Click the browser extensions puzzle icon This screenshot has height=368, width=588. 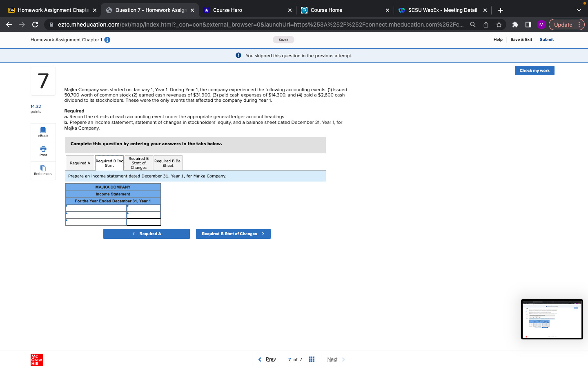point(515,25)
